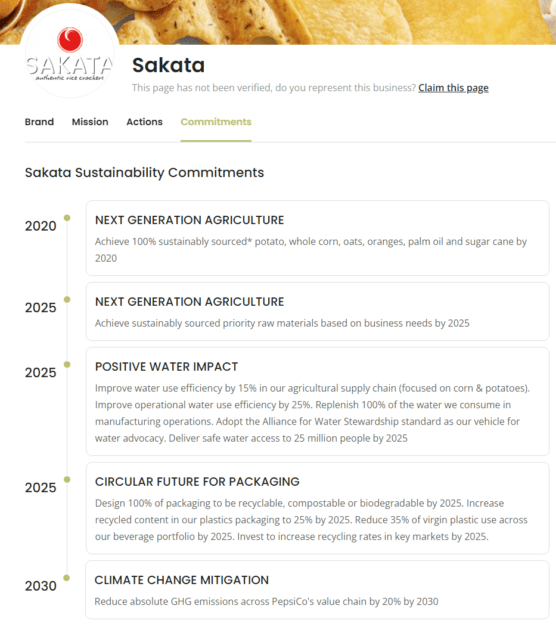Click the 2020 year label
556x627 pixels.
click(40, 226)
